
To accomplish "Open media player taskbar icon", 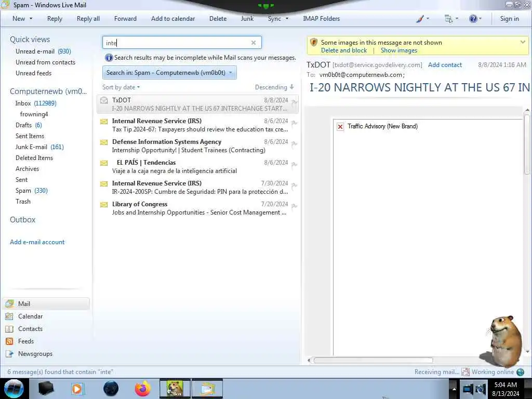I will coord(77,389).
